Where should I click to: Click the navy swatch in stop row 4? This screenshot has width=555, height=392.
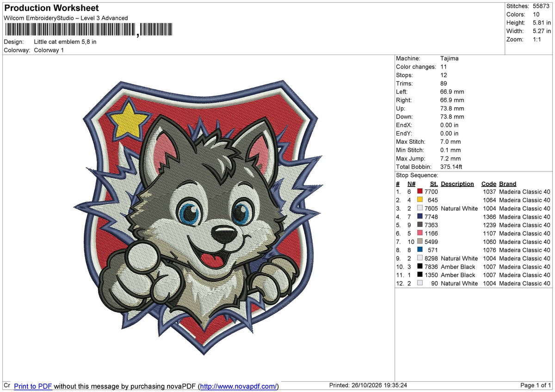point(420,216)
